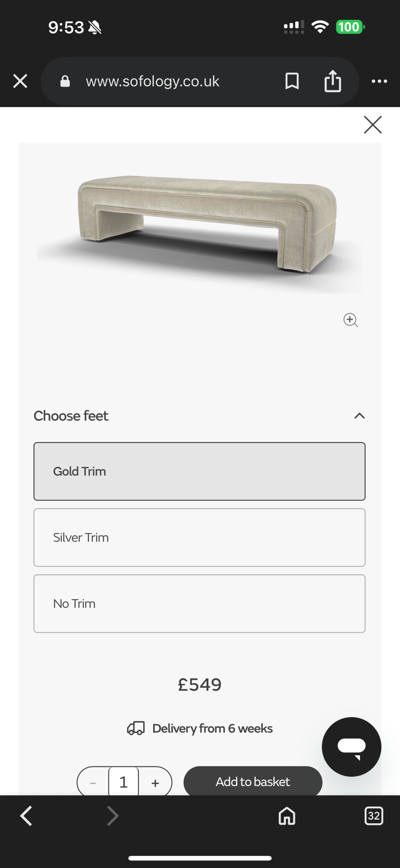The height and width of the screenshot is (868, 400).
Task: Open the browser three-dots menu
Action: click(x=379, y=81)
